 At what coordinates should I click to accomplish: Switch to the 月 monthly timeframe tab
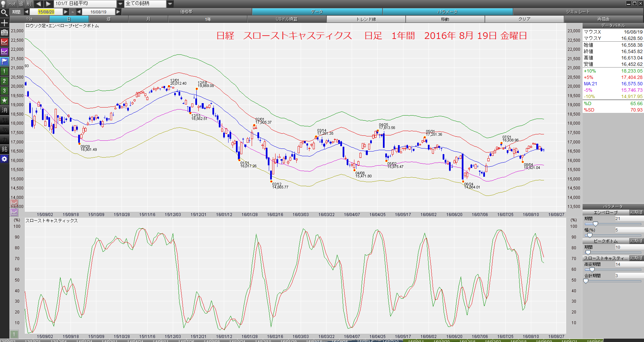click(x=148, y=19)
